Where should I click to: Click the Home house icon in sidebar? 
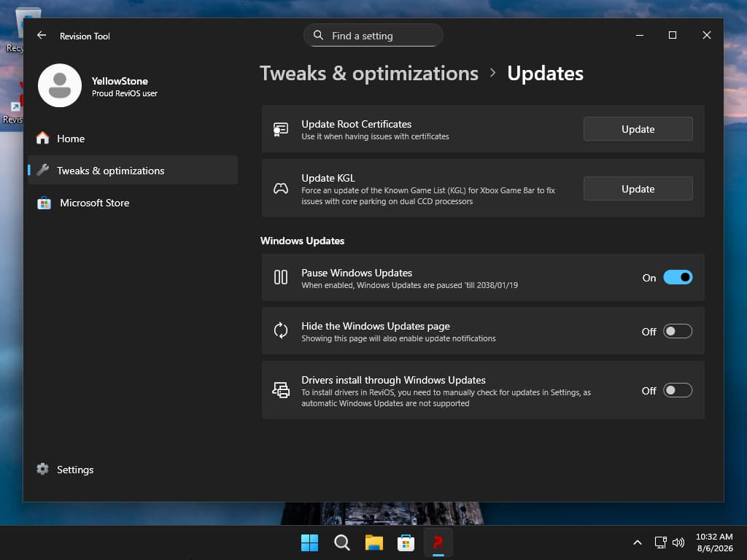point(43,138)
